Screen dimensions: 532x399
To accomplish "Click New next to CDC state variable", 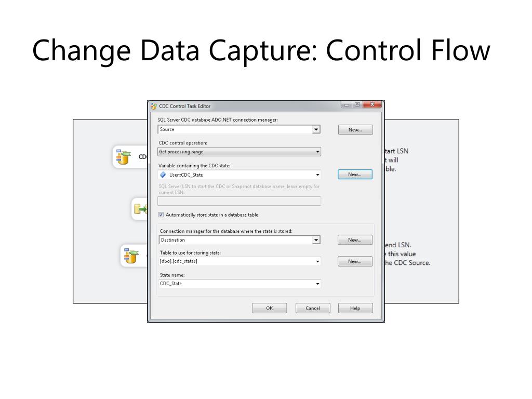I will point(355,175).
